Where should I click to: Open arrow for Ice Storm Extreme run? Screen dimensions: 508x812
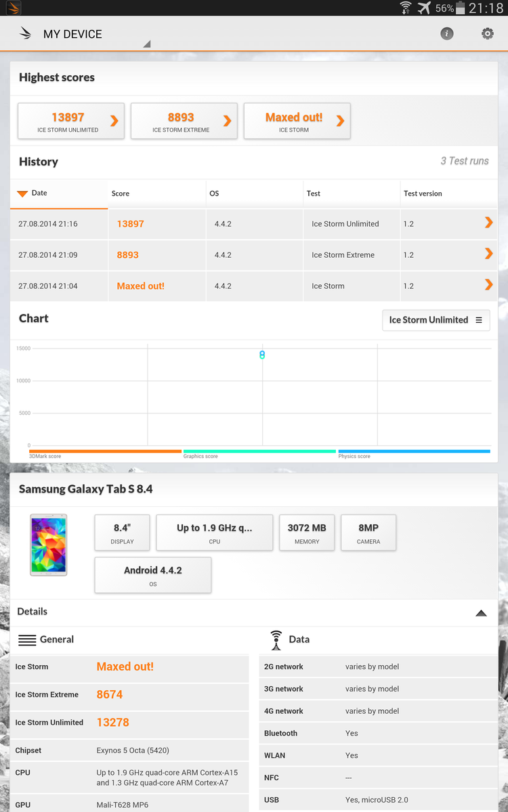click(488, 254)
